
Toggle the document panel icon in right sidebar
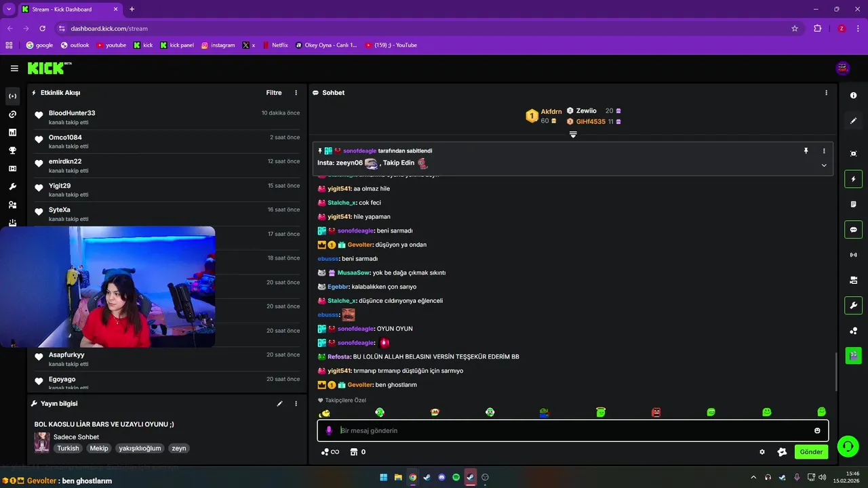tap(853, 204)
